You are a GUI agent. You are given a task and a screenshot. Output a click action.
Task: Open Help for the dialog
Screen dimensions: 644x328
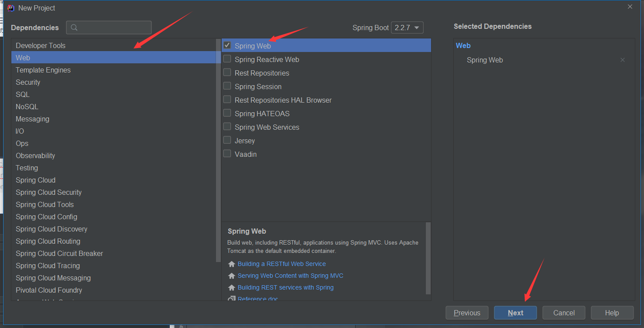tap(612, 313)
